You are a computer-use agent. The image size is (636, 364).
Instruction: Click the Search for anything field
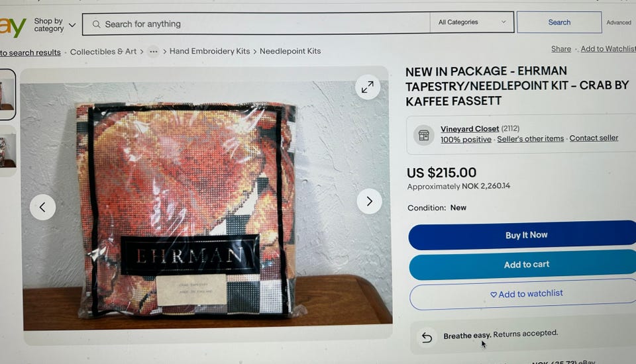click(256, 24)
